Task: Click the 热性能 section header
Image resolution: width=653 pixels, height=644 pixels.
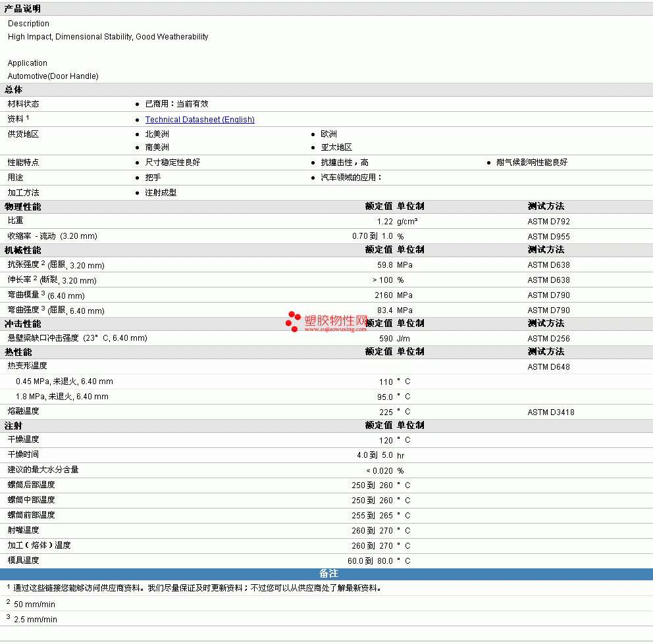Action: pos(18,352)
